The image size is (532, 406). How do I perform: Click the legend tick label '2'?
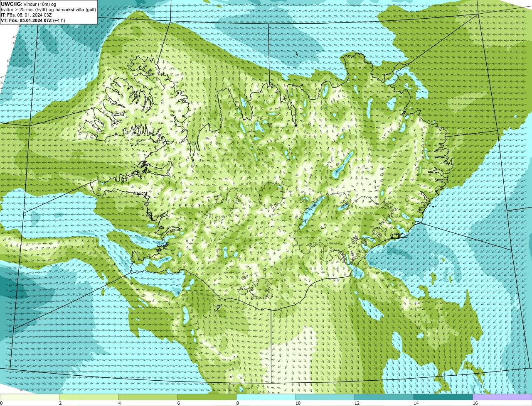(60, 403)
